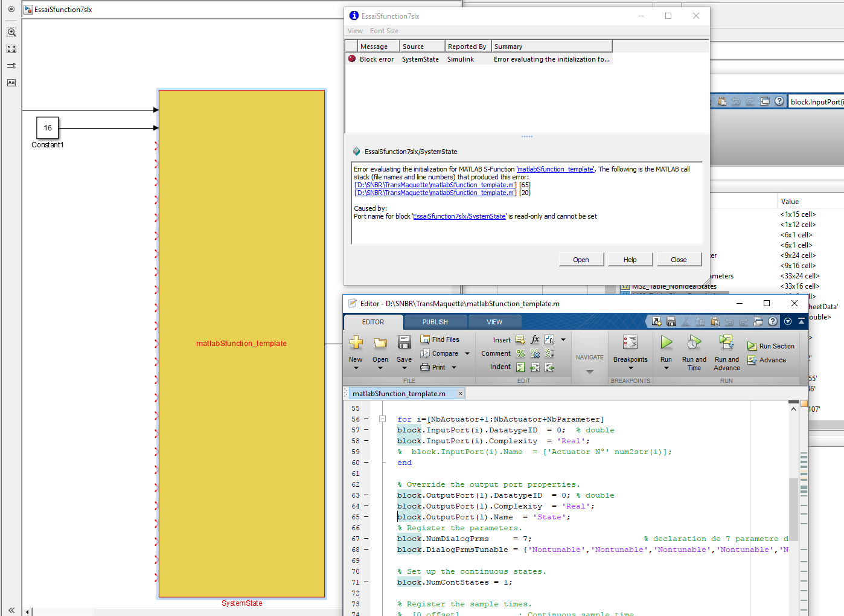Select the Block error row in diagnostics

pos(479,59)
